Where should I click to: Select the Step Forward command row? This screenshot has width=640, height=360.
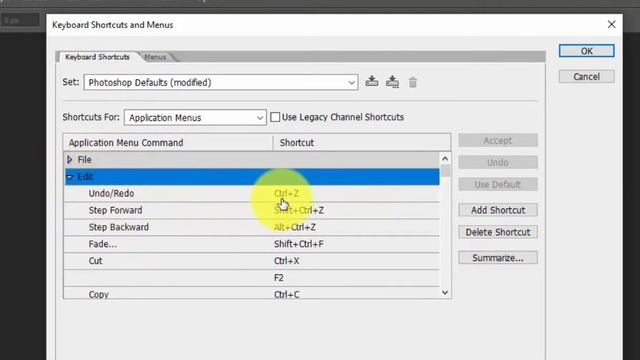[x=252, y=210]
